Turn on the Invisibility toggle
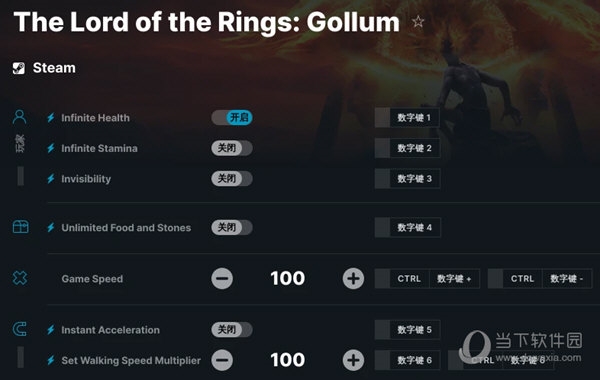Screen dimensions: 600x380 (232, 178)
